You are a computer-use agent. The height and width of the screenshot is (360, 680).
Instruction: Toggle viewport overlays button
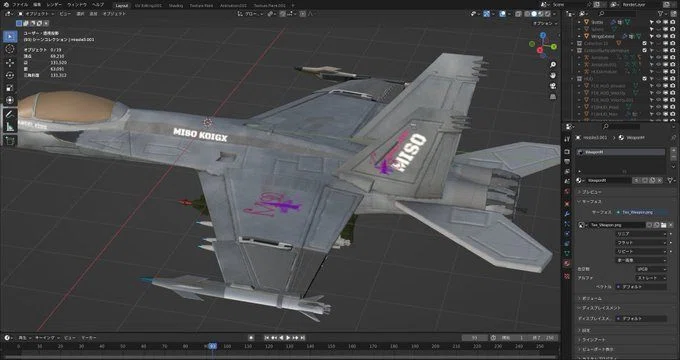502,14
